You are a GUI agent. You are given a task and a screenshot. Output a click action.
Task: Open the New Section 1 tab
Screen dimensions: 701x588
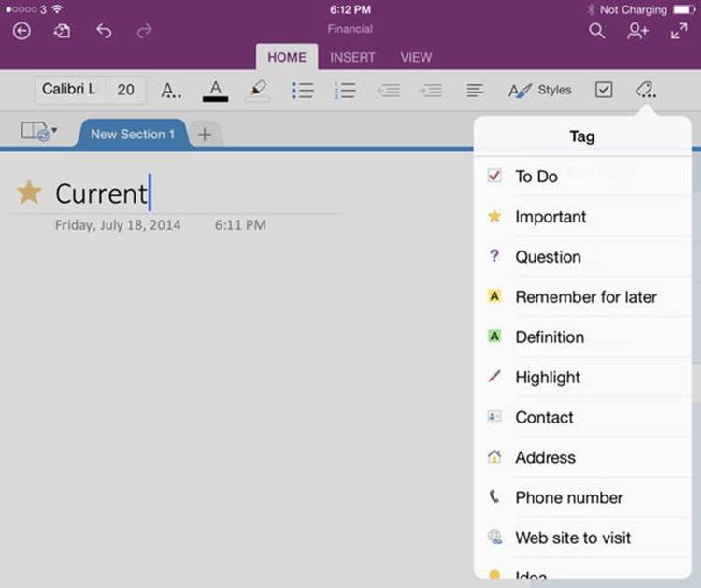pos(133,134)
